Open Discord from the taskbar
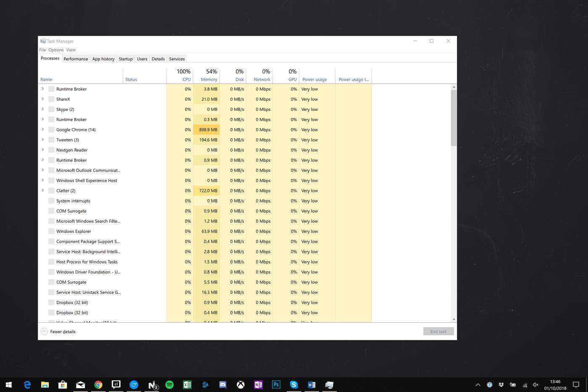Image resolution: width=588 pixels, height=392 pixels. click(x=223, y=384)
